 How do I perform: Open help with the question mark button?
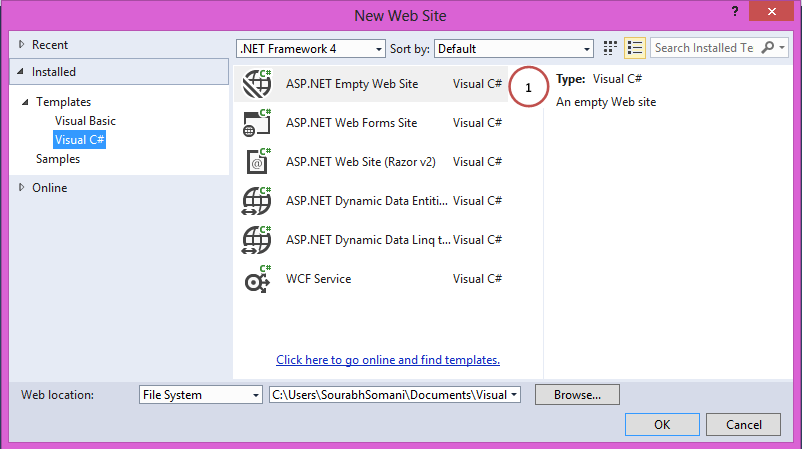click(x=735, y=11)
